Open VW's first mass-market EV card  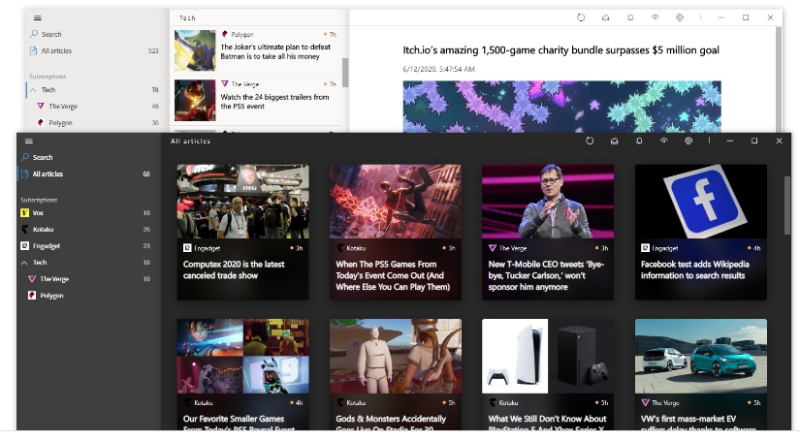click(x=701, y=374)
